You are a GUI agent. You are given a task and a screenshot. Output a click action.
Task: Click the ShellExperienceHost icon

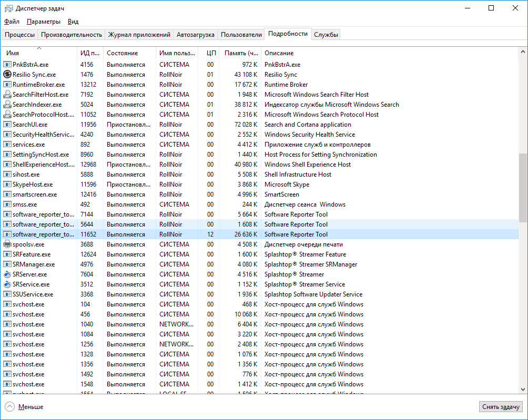point(7,164)
